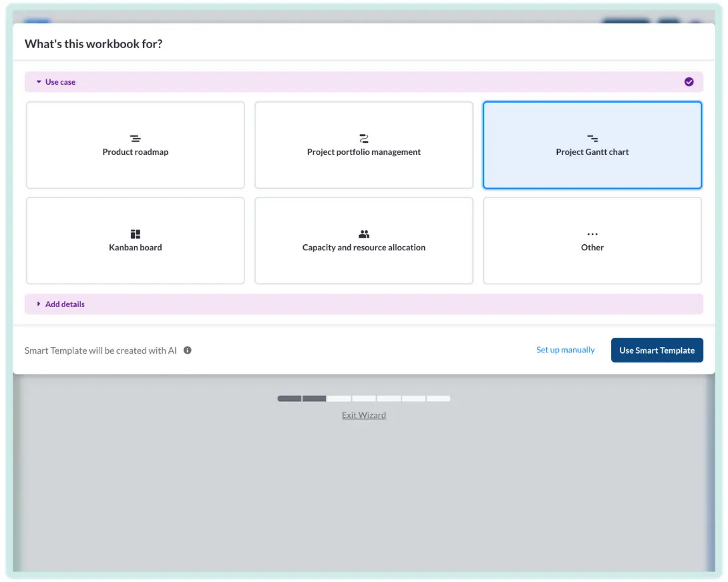
Task: Choose the Project portfolio management label
Action: coord(363,152)
